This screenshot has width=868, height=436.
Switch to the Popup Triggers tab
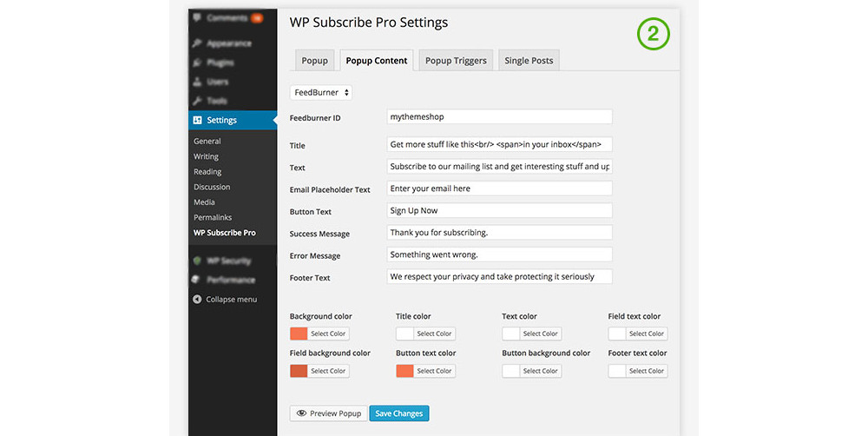coord(456,61)
